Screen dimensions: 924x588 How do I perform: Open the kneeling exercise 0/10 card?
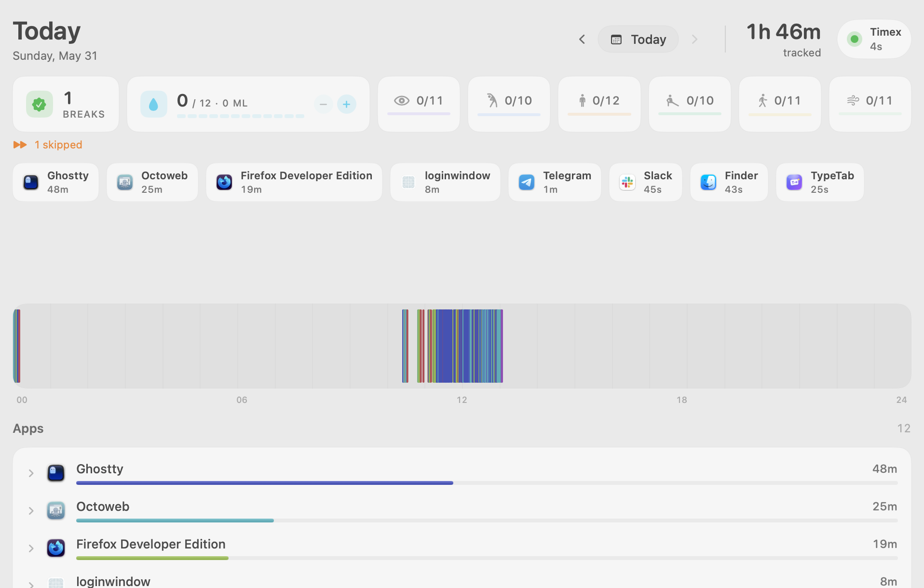(690, 104)
